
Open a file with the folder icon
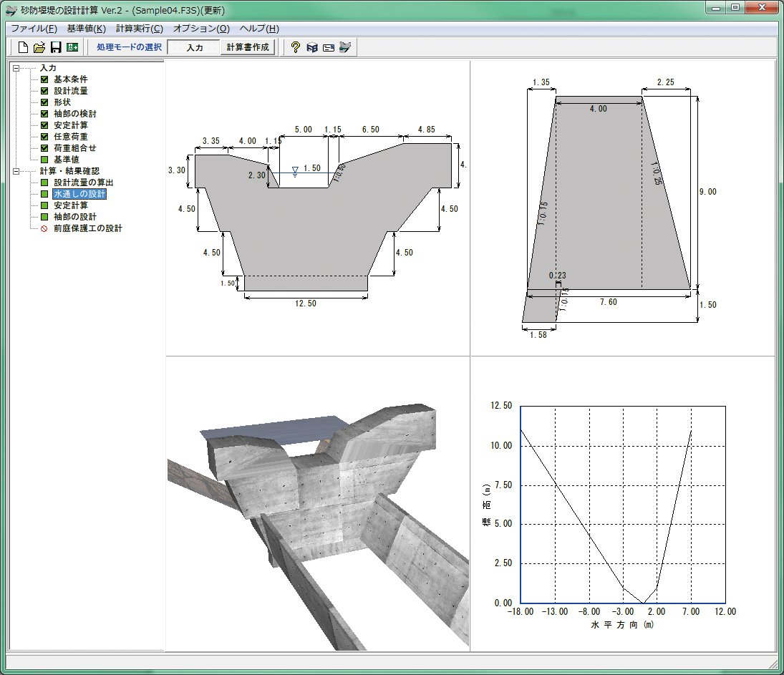click(x=39, y=47)
